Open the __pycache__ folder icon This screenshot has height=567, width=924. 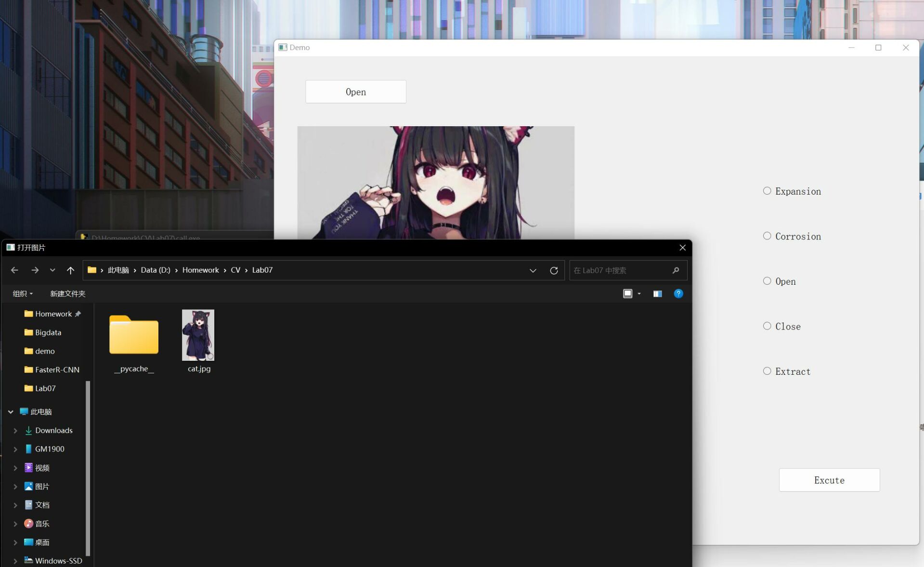(134, 335)
